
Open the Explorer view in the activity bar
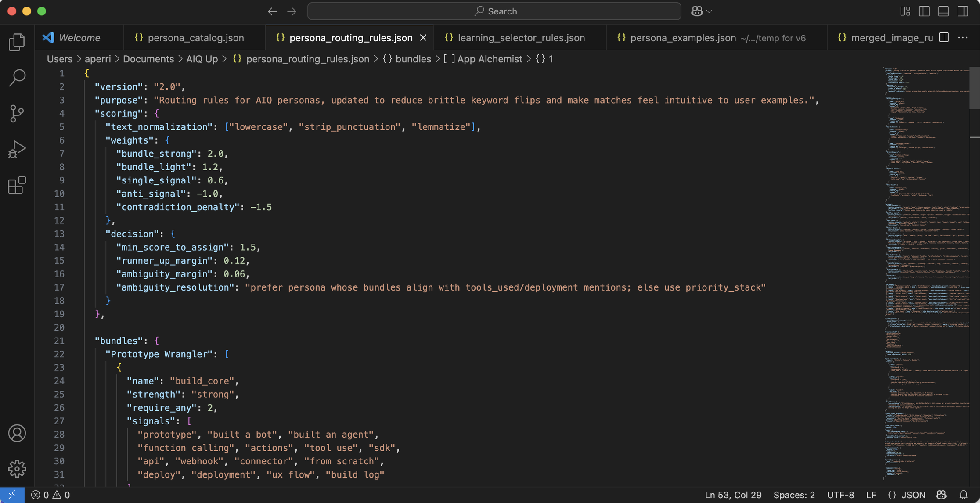(17, 42)
